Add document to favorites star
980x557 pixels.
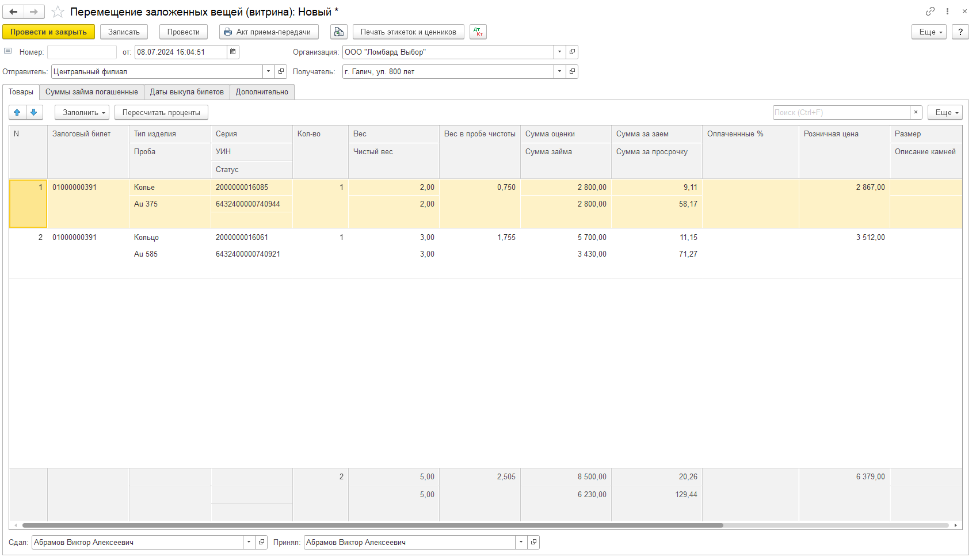pos(58,12)
